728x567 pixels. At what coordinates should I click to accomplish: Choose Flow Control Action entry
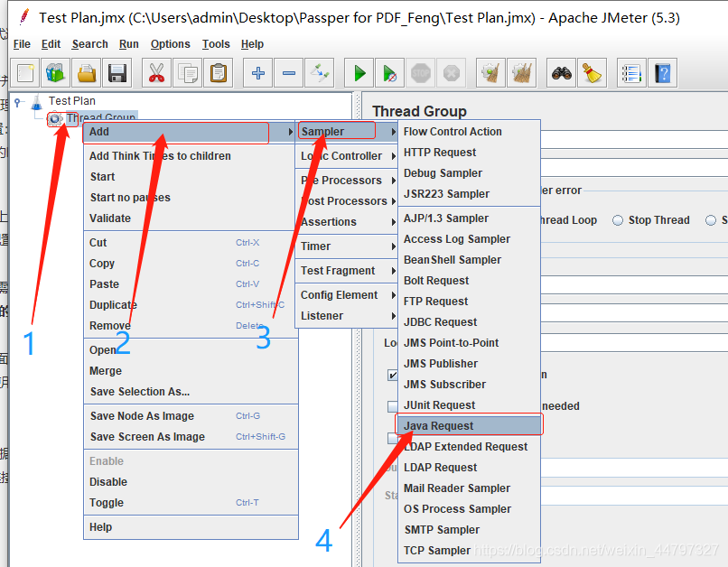(x=470, y=131)
